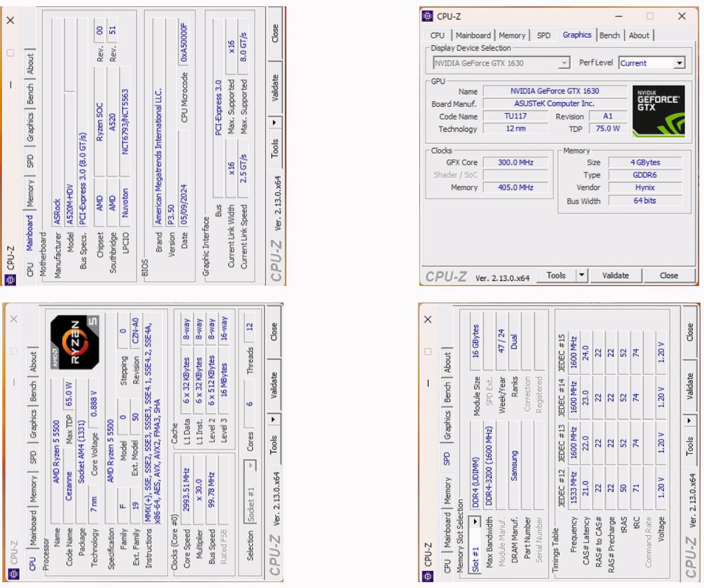The width and height of the screenshot is (704, 588).
Task: Click CPU-Z title icon in the SPD window
Action: (428, 576)
